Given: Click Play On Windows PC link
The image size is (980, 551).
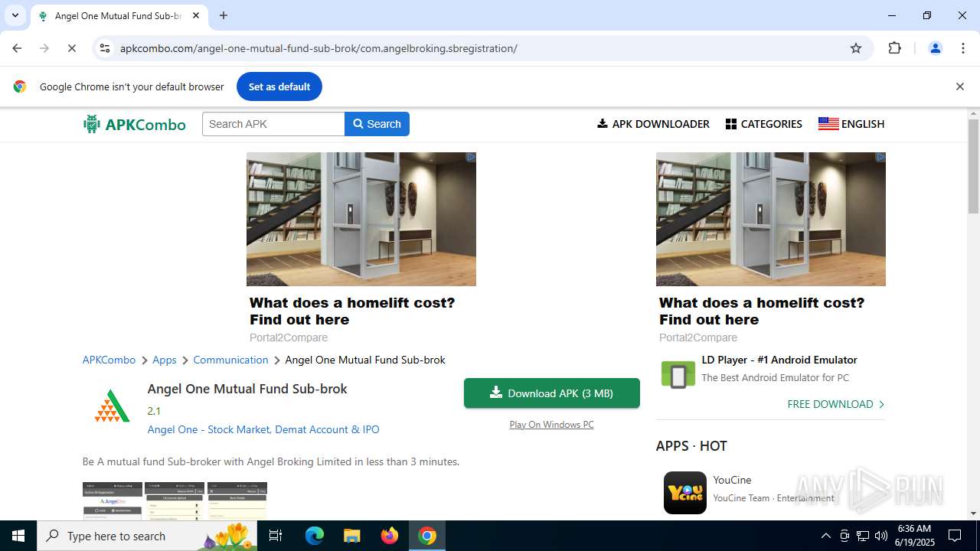Looking at the screenshot, I should (551, 425).
